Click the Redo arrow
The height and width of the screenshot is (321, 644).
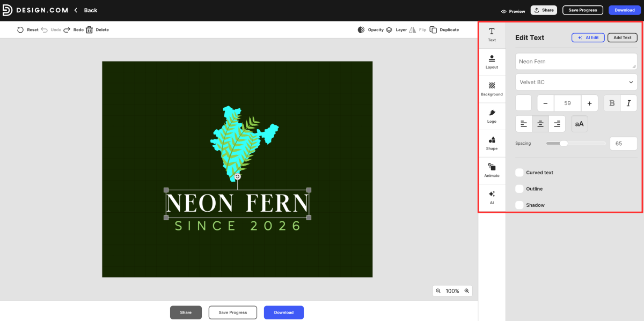coord(67,30)
